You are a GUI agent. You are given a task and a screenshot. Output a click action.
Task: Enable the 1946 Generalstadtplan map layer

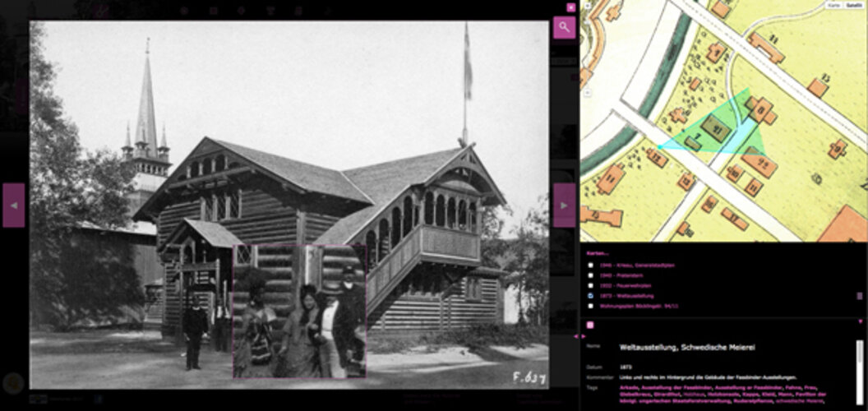591,266
